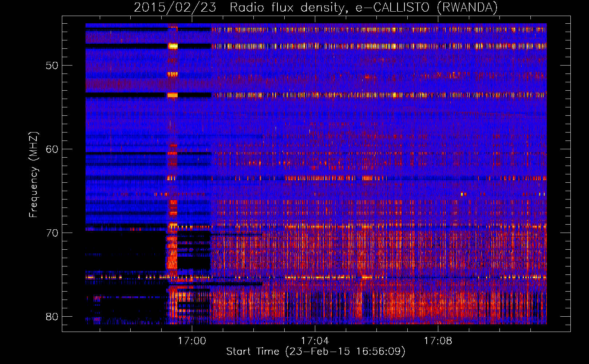The image size is (589, 364).
Task: Click the Radio flux density text in title
Action: tap(286, 8)
